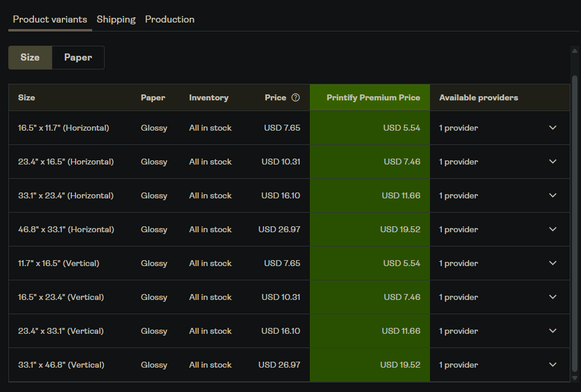Click '1 provider' in the 46.8" x 33.1" row

click(458, 229)
